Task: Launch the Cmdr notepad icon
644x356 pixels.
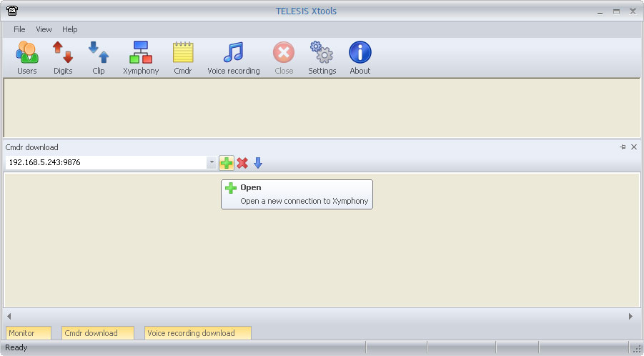Action: 183,57
